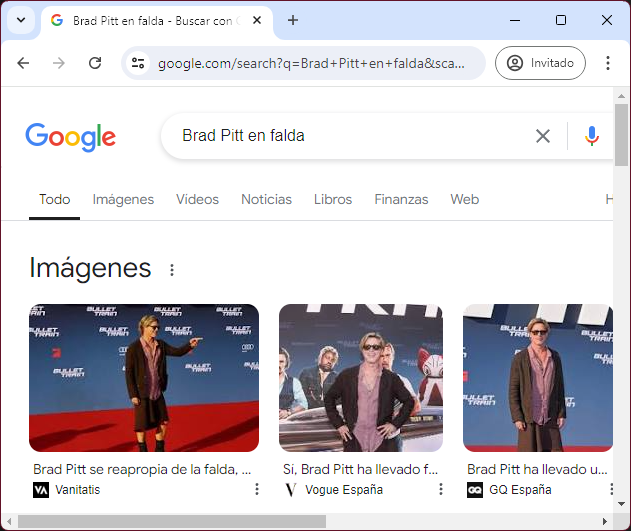Clear the search box with the X
Screen dimensions: 631x531
(543, 136)
